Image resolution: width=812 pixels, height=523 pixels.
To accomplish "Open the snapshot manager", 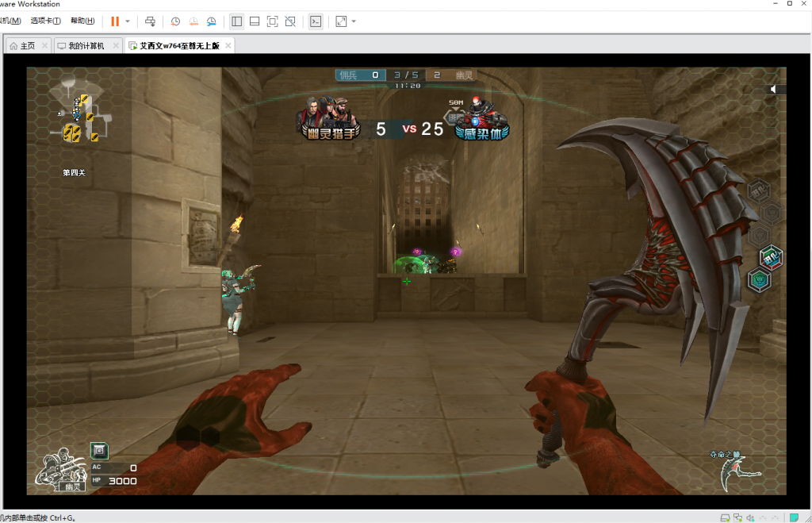I will (x=211, y=21).
